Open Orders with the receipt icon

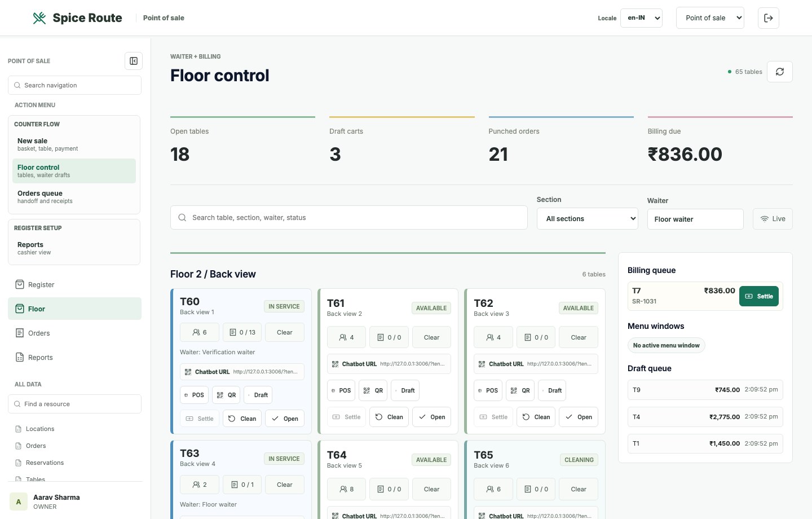tap(74, 333)
